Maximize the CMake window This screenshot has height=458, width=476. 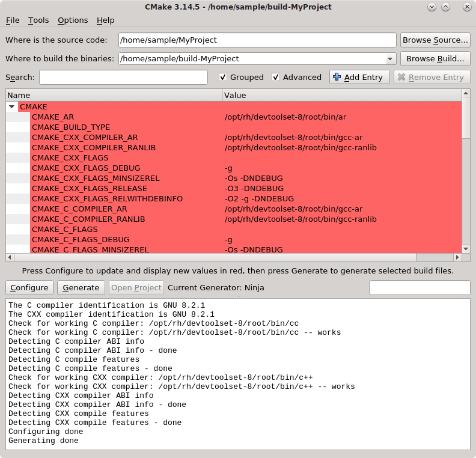445,7
